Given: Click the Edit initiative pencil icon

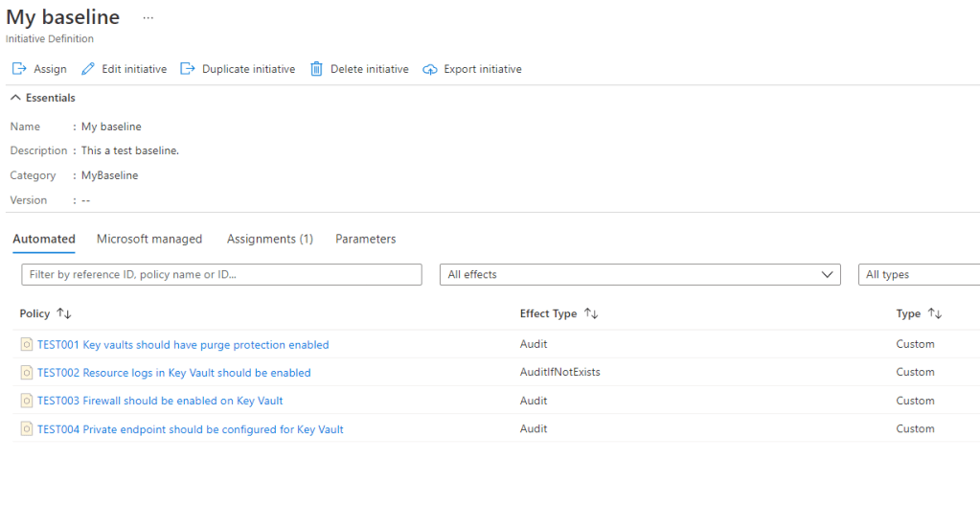Looking at the screenshot, I should tap(88, 69).
